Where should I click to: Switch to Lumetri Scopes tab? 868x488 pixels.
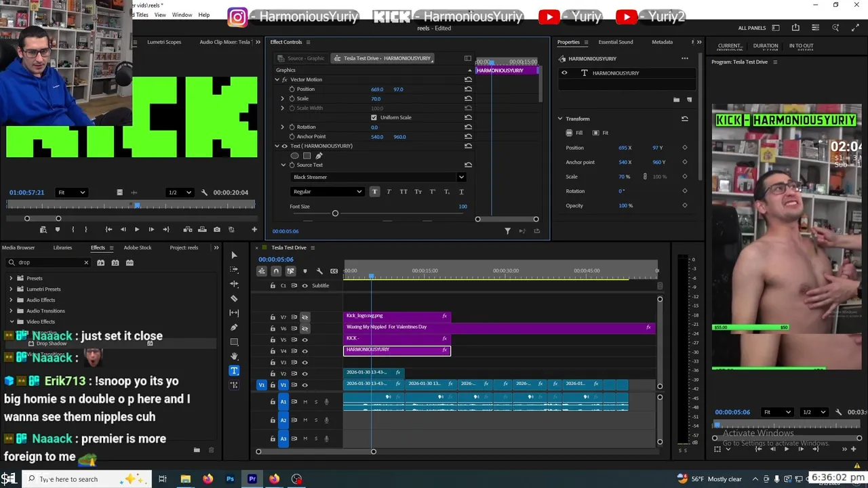coord(164,42)
